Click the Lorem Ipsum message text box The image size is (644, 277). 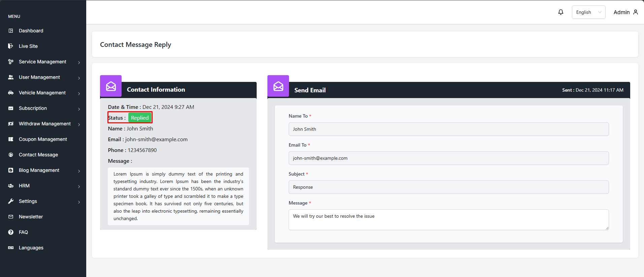[178, 196]
